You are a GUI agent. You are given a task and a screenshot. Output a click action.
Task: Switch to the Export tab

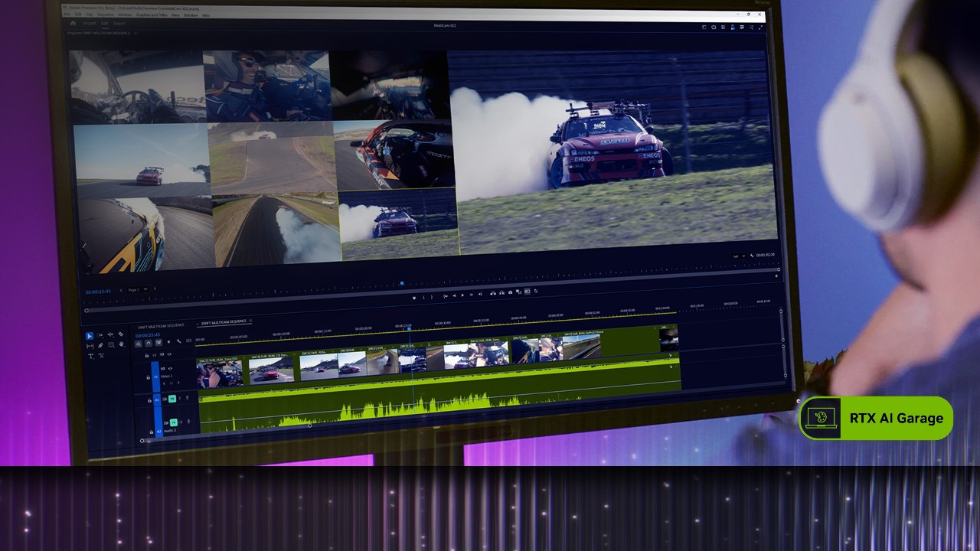(x=119, y=24)
